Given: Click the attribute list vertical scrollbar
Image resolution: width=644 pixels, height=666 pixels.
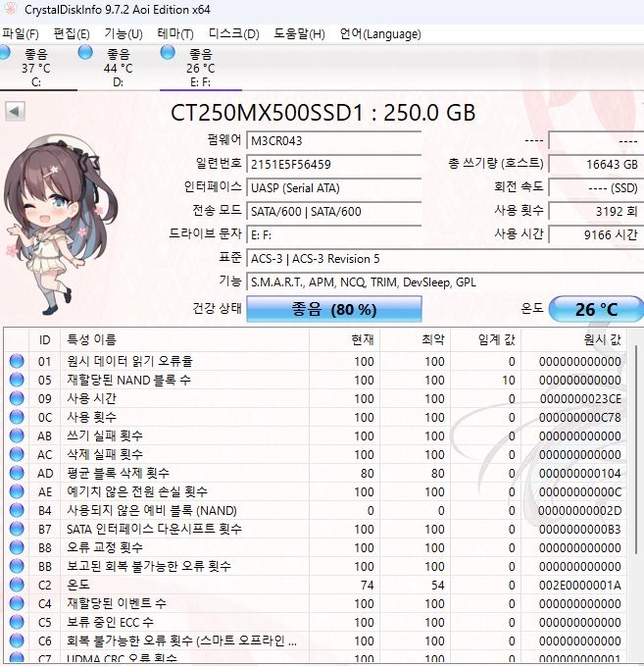Looking at the screenshot, I should (636, 450).
